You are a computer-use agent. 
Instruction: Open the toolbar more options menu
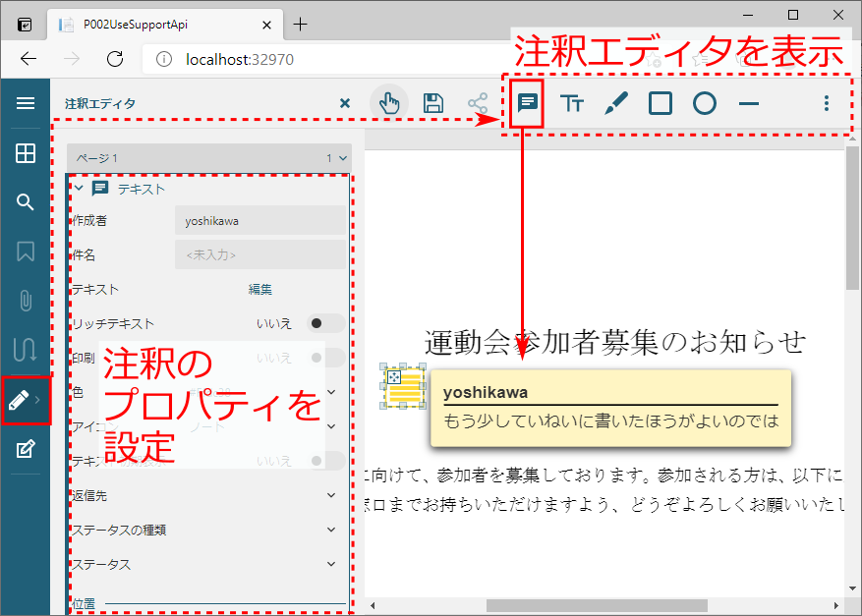click(827, 103)
